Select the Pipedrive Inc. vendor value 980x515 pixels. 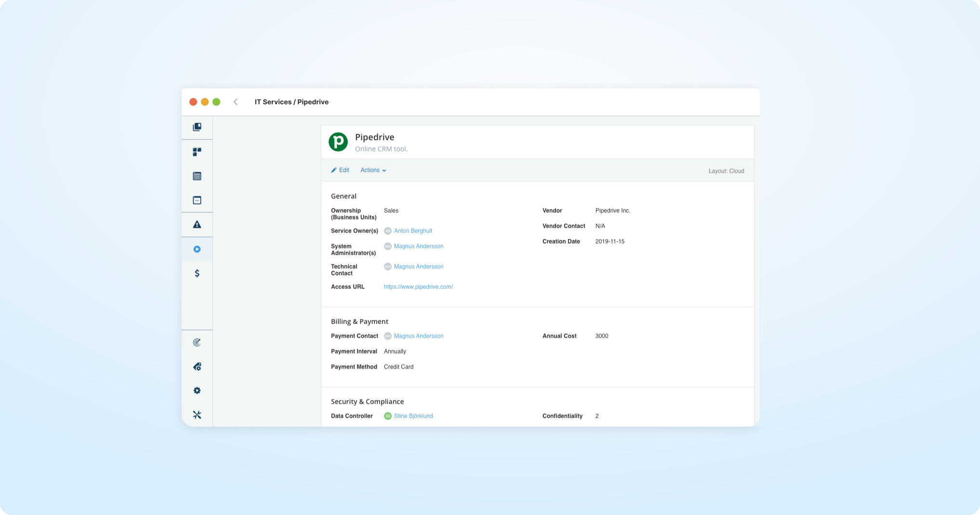pyautogui.click(x=613, y=211)
